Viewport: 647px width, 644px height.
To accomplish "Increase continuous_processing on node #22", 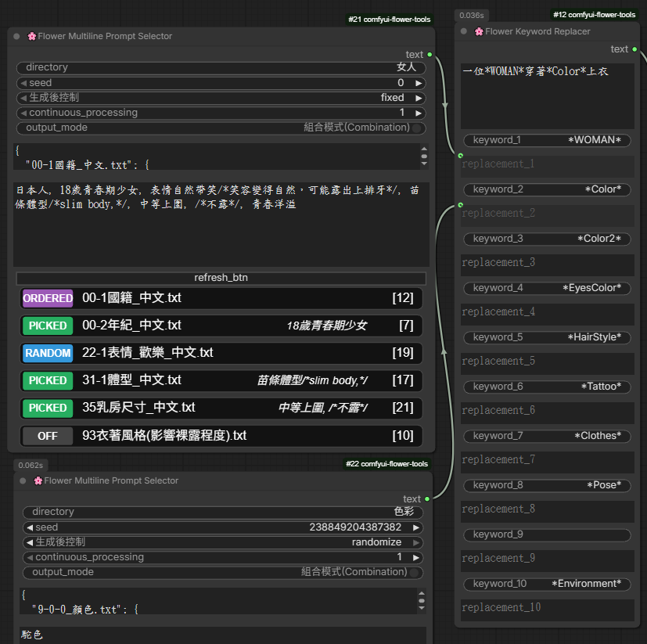I will (x=416, y=557).
